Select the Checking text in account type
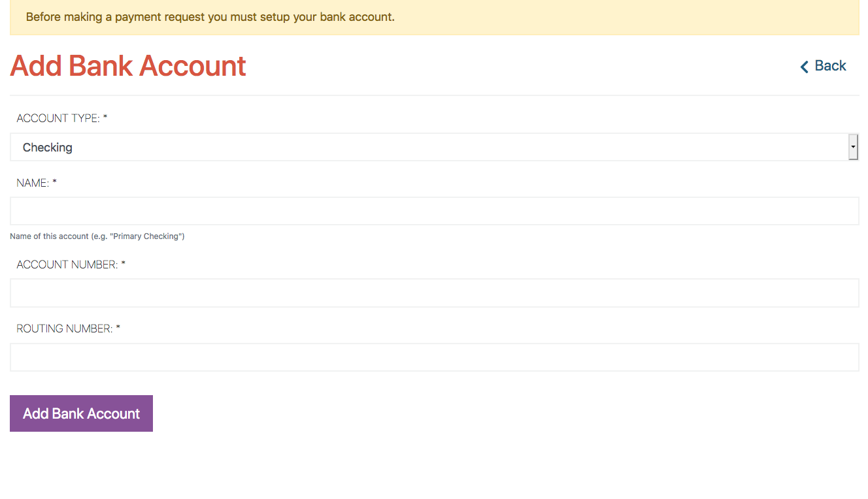The height and width of the screenshot is (499, 868). 48,148
